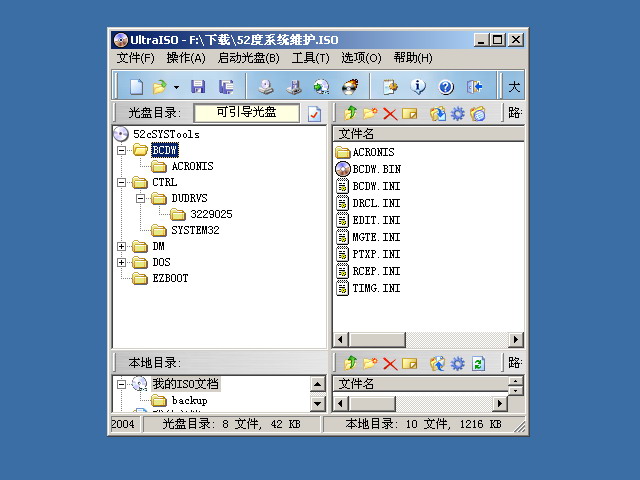Click the 可引导光盘 boot type field
Viewport: 640px width, 480px height.
(247, 113)
